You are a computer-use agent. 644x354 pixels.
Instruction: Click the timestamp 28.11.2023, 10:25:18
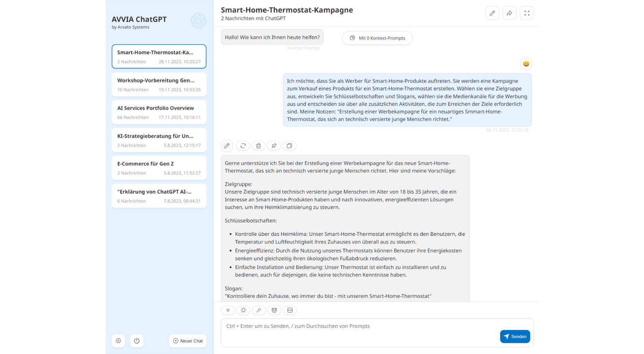pos(507,130)
